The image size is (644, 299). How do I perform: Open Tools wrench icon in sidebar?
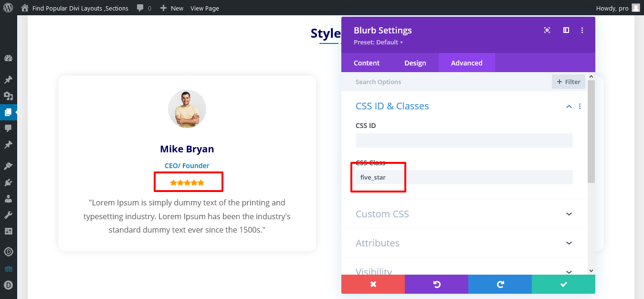[x=8, y=215]
